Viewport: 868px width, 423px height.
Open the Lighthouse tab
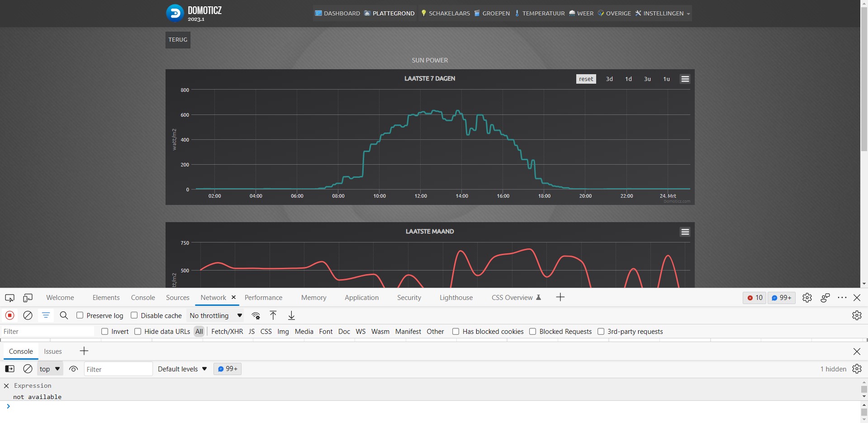pyautogui.click(x=456, y=298)
